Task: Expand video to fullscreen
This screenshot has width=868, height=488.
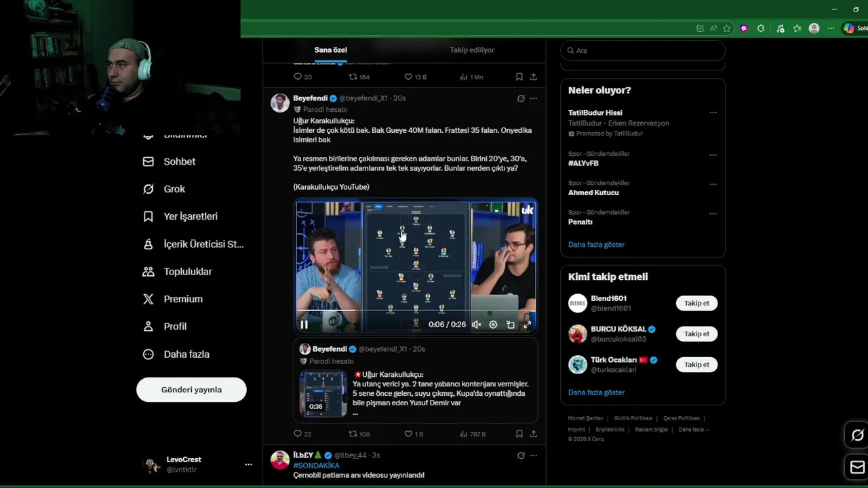Action: (527, 325)
